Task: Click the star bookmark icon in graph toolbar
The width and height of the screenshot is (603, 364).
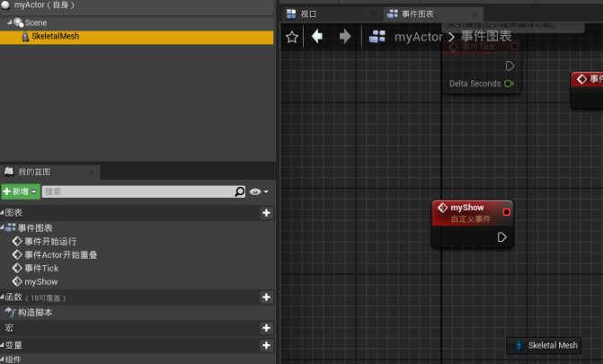Action: pyautogui.click(x=292, y=37)
